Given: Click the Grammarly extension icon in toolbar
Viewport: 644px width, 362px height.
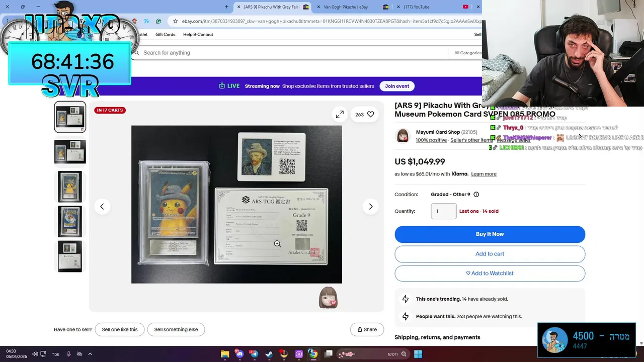Looking at the screenshot, I should (x=158, y=21).
